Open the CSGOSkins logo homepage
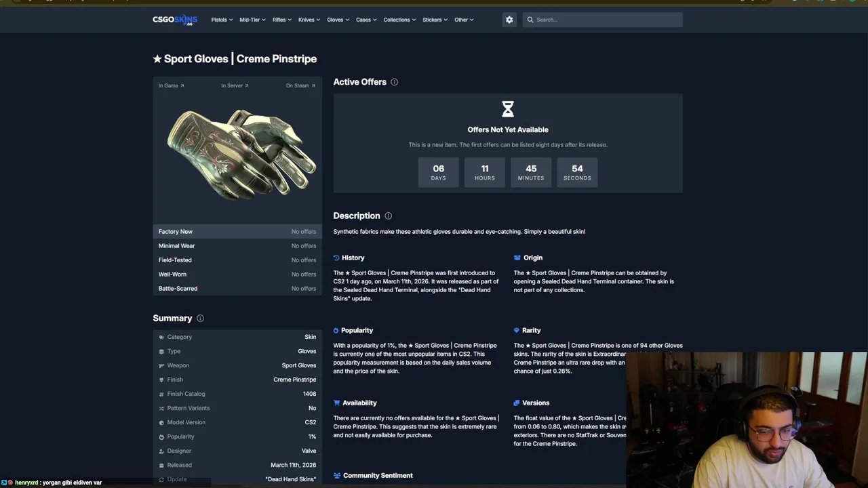868x488 pixels. [175, 20]
